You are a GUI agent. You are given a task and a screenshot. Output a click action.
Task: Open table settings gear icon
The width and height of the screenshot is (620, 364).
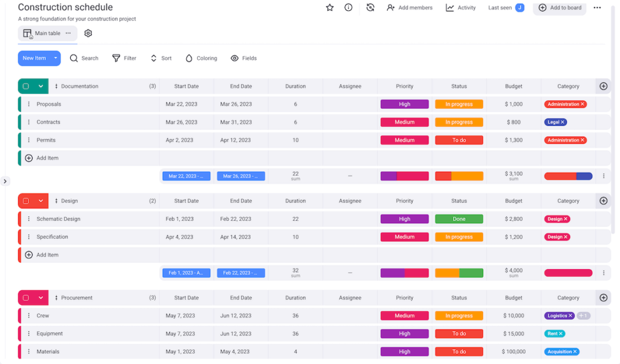coord(88,33)
